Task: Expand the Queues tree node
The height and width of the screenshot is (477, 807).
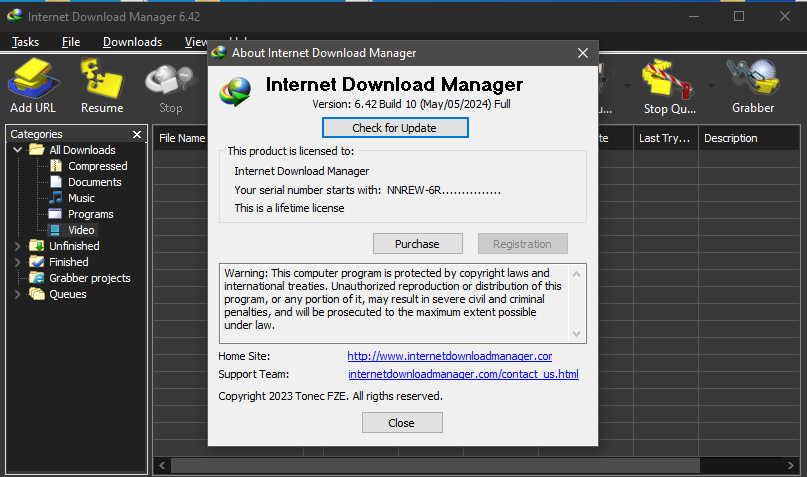Action: pos(17,294)
